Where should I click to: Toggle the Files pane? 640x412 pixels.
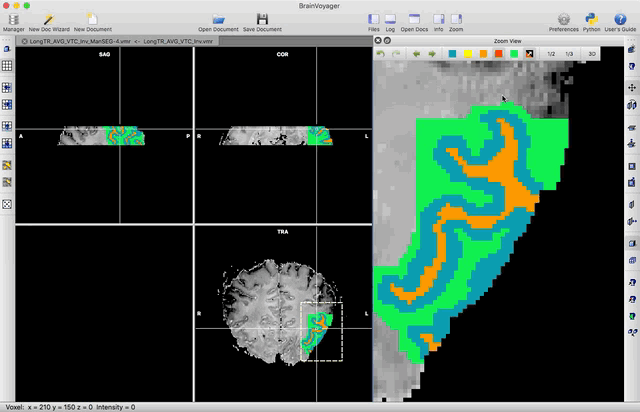[x=373, y=19]
